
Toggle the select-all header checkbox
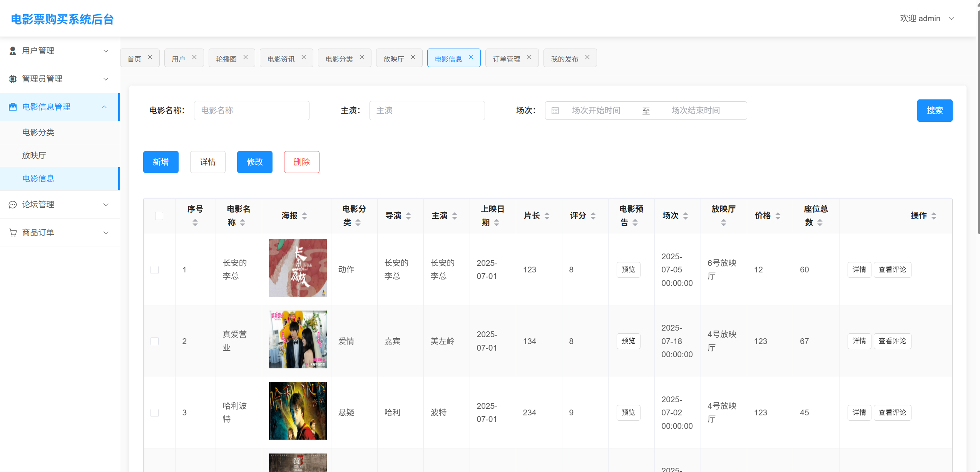tap(159, 216)
